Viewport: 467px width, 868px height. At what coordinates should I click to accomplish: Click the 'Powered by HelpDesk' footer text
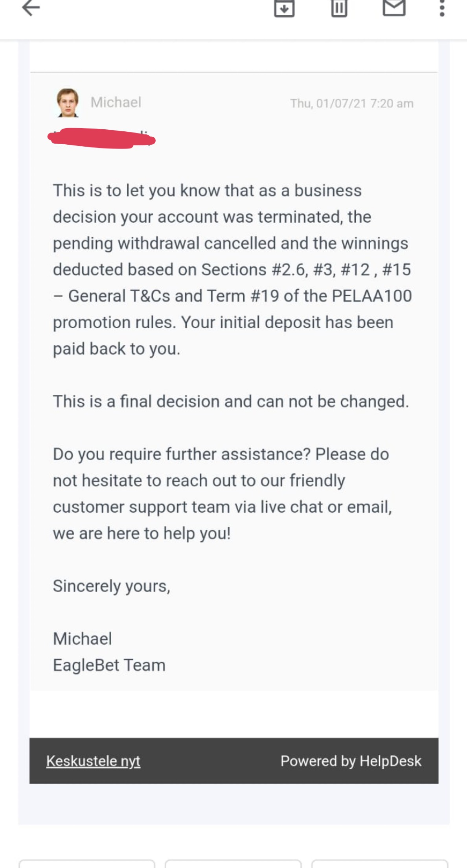tap(351, 761)
